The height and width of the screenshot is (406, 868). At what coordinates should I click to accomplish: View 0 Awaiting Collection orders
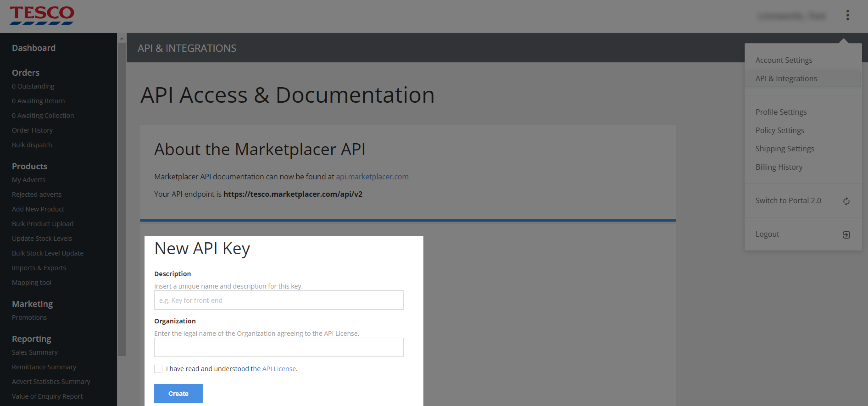tap(43, 116)
